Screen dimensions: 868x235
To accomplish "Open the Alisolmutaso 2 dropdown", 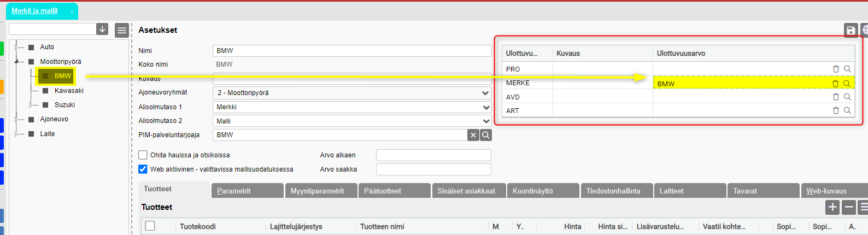I will pos(352,121).
